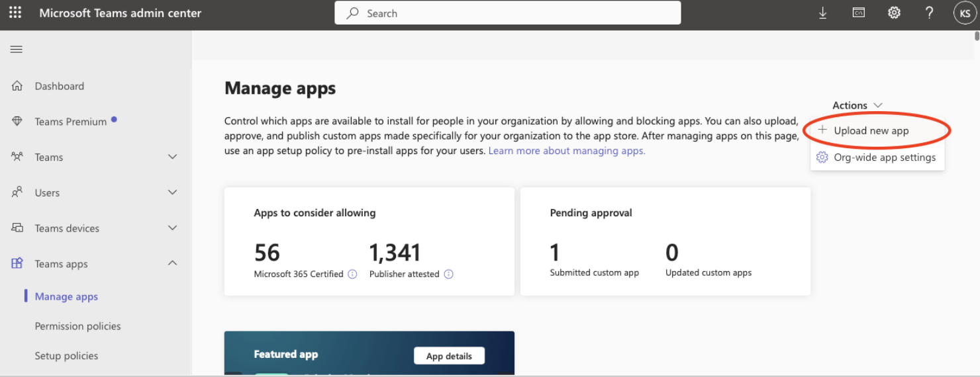Open Help question mark icon
980x377 pixels.
point(930,13)
